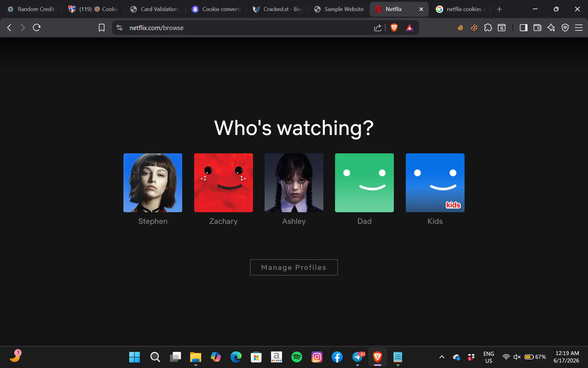The width and height of the screenshot is (588, 368).
Task: Switch to Random Credit tab
Action: (x=31, y=9)
